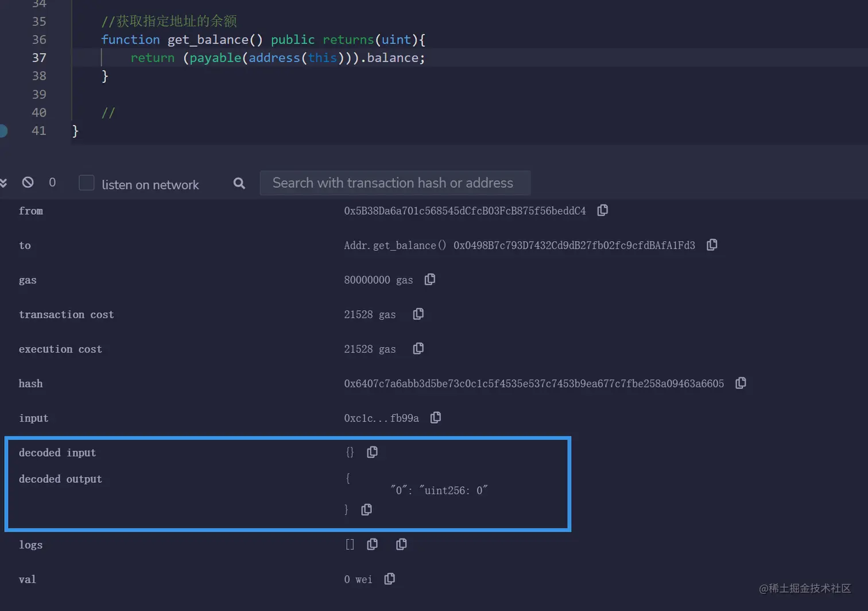Image resolution: width=868 pixels, height=611 pixels.
Task: Copy the execution cost value
Action: coord(418,348)
